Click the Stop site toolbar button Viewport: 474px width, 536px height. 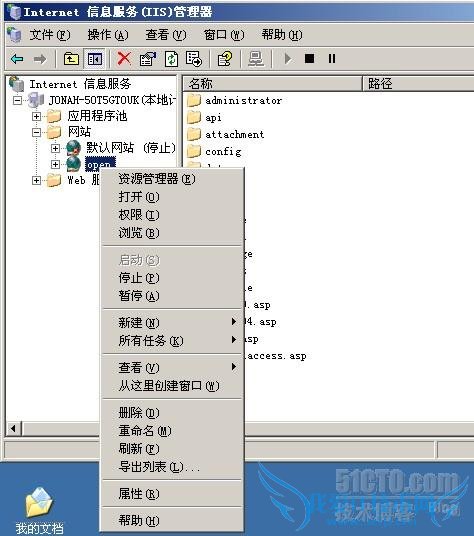coord(309,59)
